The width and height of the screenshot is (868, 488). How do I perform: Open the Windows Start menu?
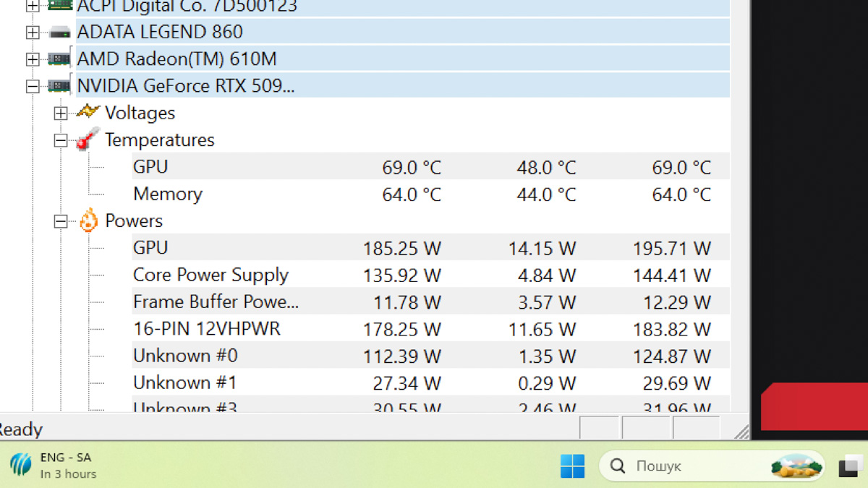(573, 466)
